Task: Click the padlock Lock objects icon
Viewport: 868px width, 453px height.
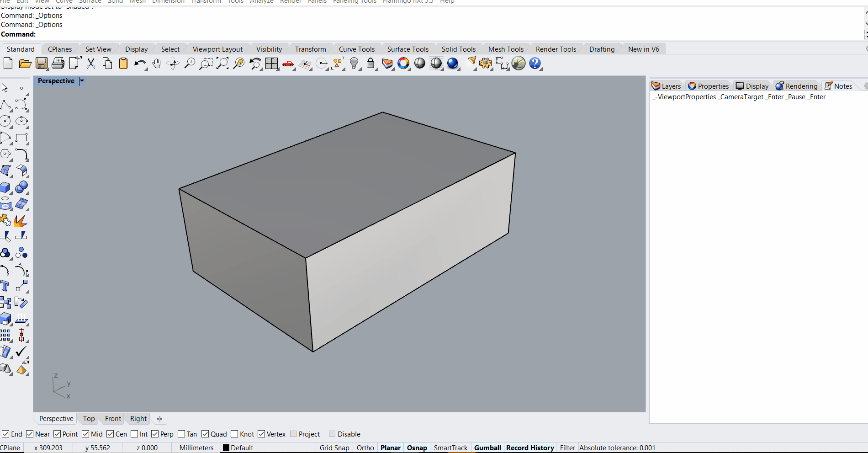Action: (x=370, y=64)
